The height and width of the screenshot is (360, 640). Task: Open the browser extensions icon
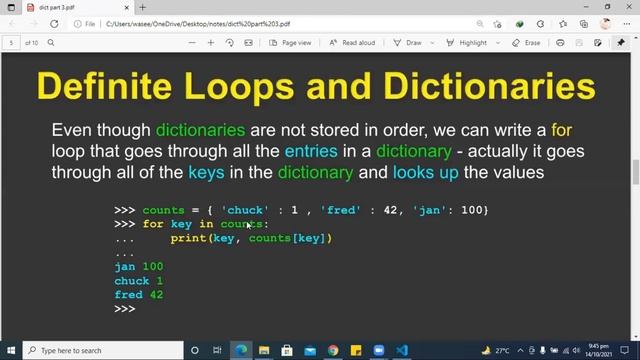pyautogui.click(x=540, y=24)
